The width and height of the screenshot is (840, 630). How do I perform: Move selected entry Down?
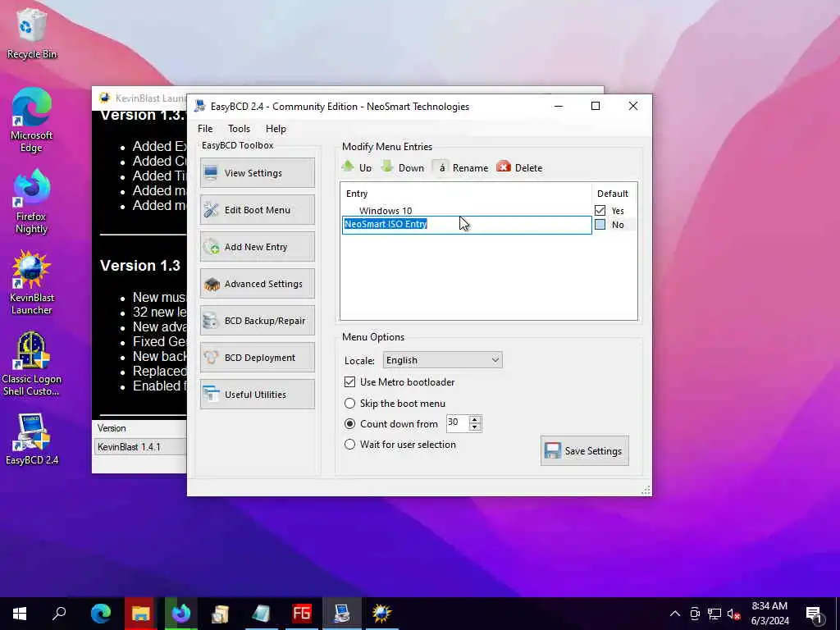[x=403, y=167]
